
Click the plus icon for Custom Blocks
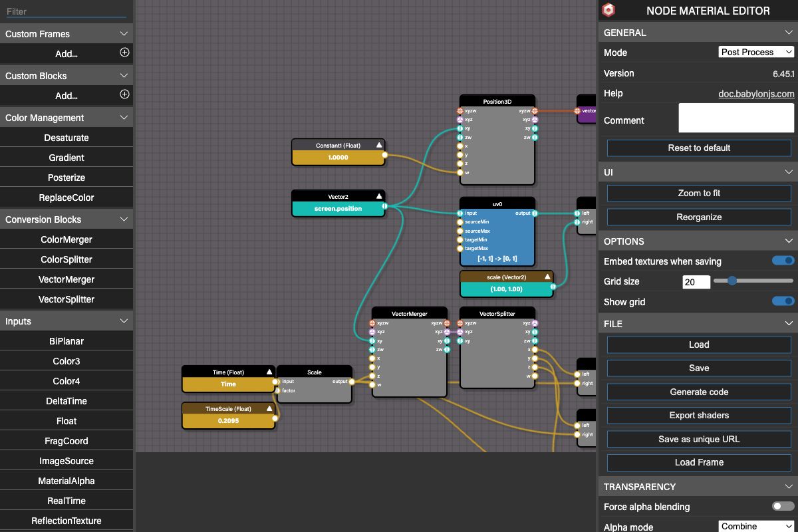124,94
